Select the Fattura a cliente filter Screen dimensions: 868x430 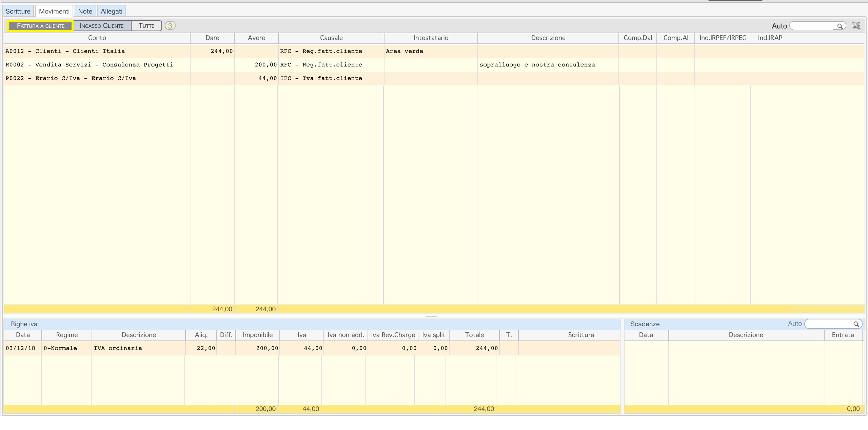pyautogui.click(x=41, y=26)
